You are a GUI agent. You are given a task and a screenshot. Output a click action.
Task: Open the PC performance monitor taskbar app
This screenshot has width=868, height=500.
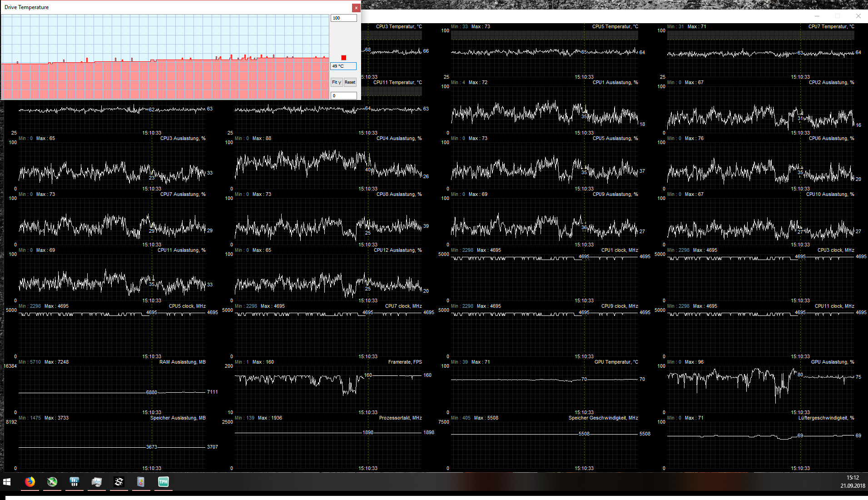[x=96, y=482]
